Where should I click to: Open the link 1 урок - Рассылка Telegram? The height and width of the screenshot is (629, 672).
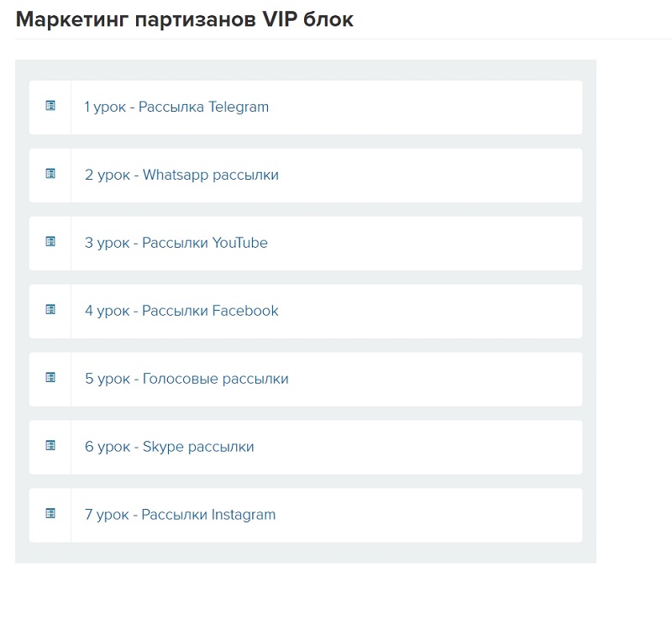(x=176, y=107)
